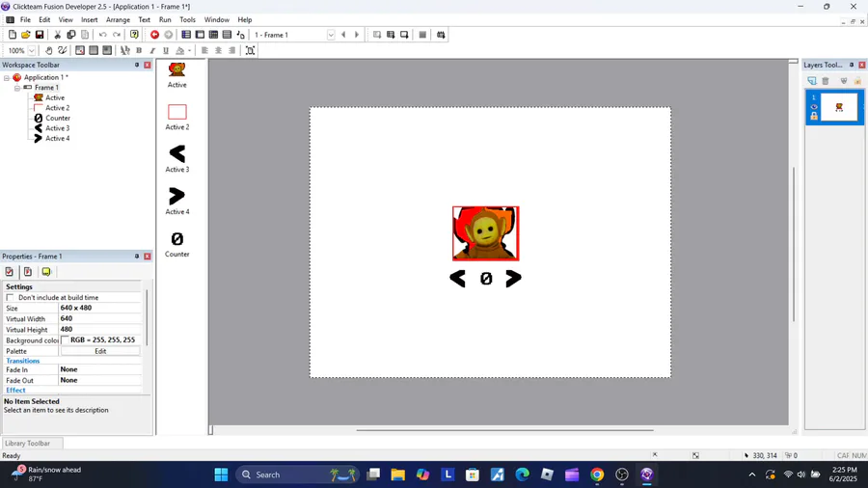
Task: Click the horizontal scrollbar under the frame
Action: [x=504, y=430]
